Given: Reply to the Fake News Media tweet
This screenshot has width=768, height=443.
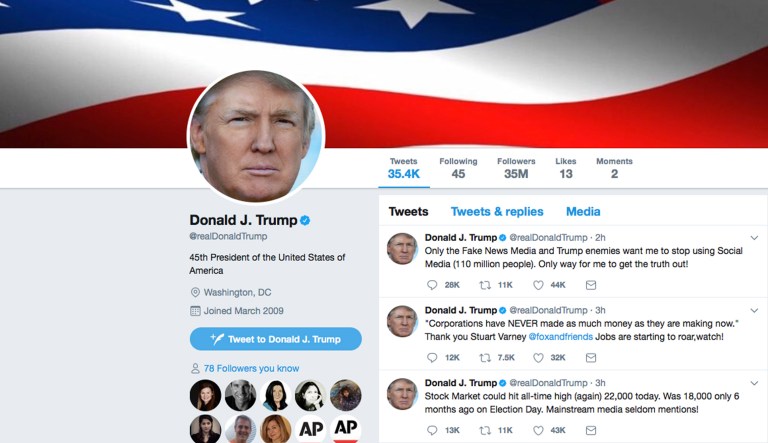Looking at the screenshot, I should tap(432, 285).
